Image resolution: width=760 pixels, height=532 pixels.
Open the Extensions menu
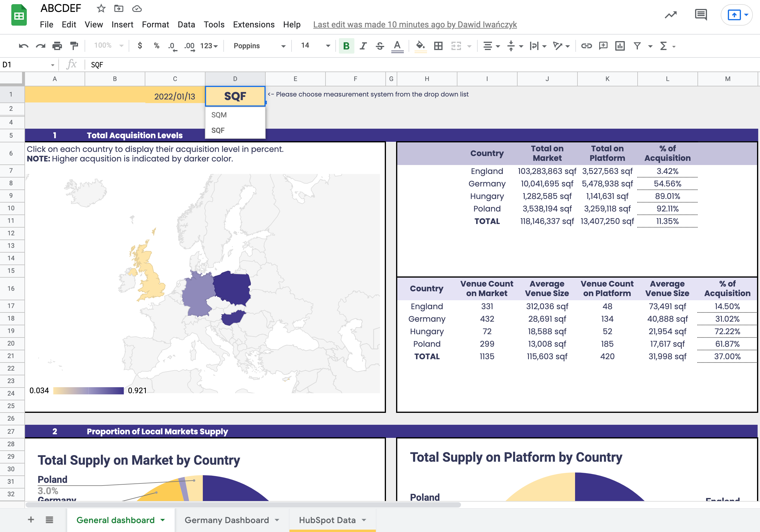253,24
